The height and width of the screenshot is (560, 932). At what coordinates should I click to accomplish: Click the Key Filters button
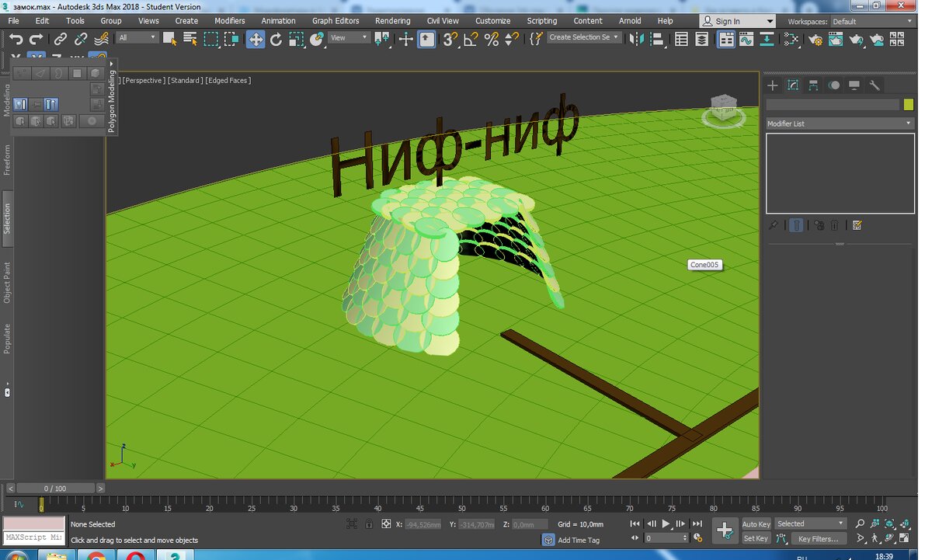819,538
